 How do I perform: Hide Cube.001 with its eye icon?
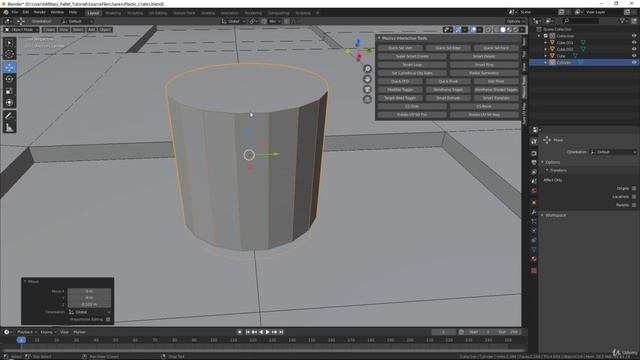tap(634, 42)
